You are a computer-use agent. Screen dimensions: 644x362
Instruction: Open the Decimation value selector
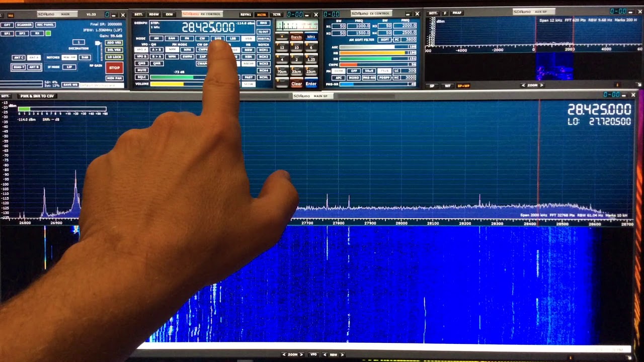click(x=78, y=42)
